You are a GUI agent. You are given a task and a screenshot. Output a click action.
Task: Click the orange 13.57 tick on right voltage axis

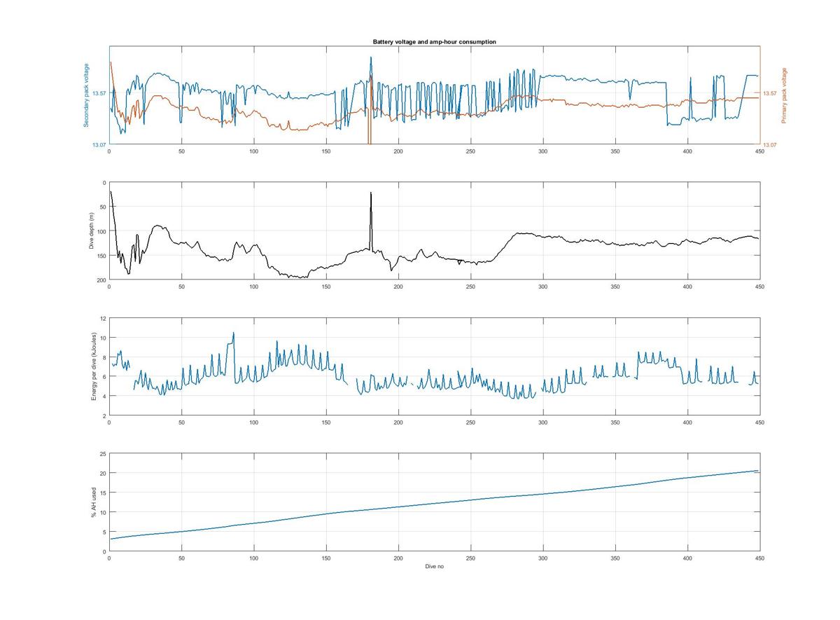coord(770,93)
